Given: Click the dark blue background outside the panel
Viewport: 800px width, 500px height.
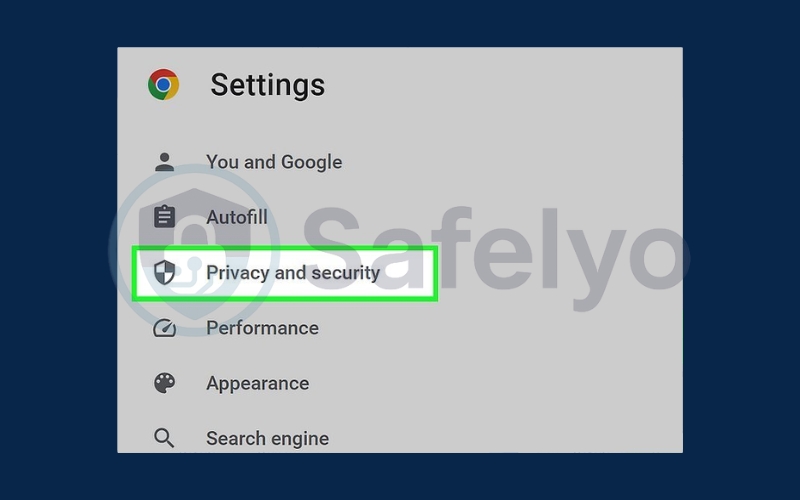Looking at the screenshot, I should click(x=60, y=250).
